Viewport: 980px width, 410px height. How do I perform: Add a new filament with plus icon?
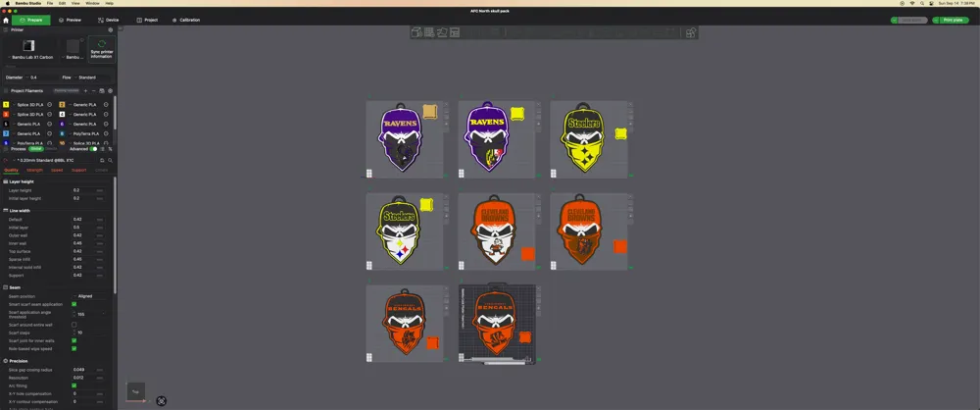click(85, 91)
